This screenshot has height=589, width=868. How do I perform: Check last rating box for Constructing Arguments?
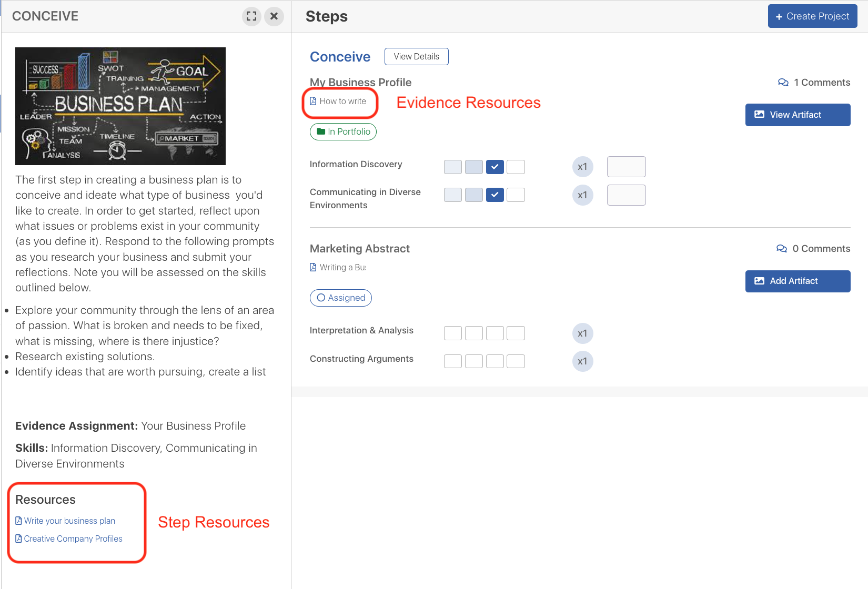point(516,362)
